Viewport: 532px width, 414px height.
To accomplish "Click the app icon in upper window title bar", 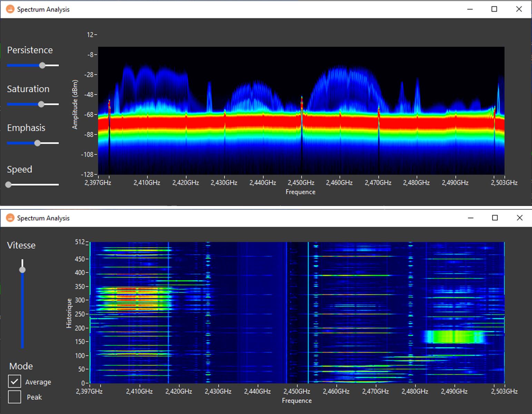I will [10, 9].
